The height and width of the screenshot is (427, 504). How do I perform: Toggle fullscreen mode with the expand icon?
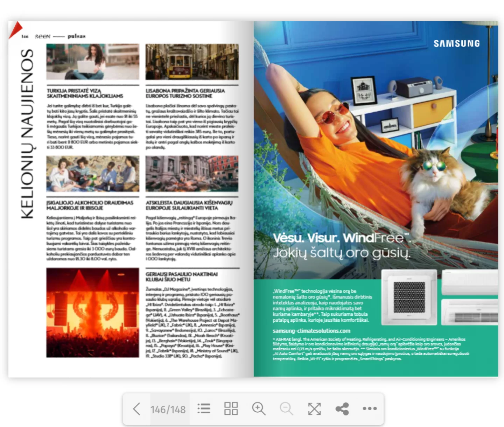coord(314,409)
